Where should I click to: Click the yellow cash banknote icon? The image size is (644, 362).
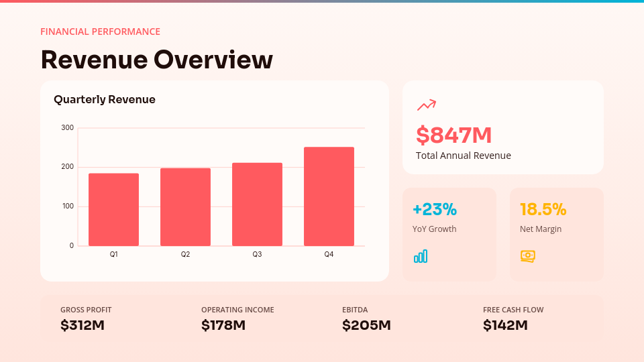[x=528, y=256]
